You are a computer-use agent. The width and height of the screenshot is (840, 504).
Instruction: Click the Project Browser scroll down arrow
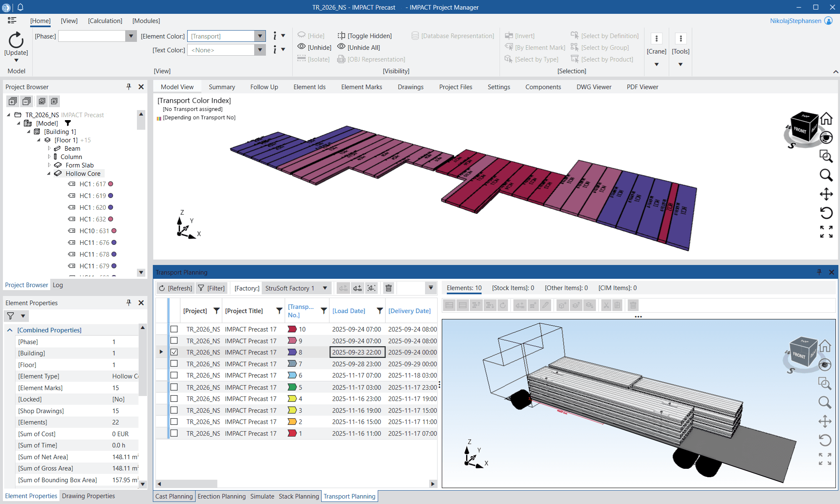click(x=141, y=272)
